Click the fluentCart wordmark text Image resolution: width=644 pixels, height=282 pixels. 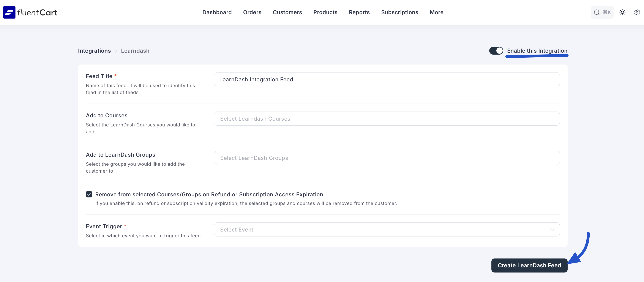tap(37, 13)
